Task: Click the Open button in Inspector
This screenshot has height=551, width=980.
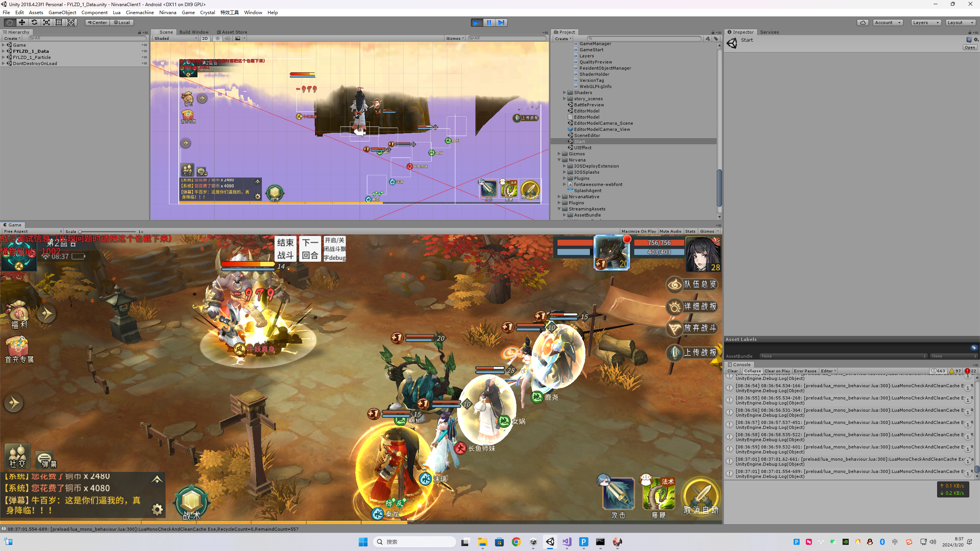Action: (970, 47)
